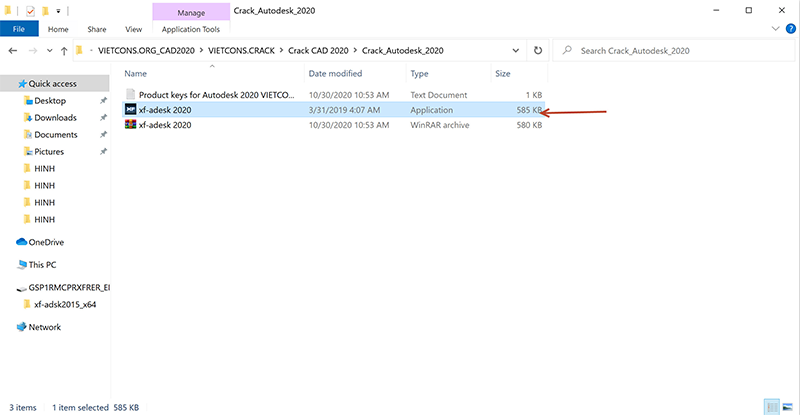Switch to Details view layout

(772, 407)
